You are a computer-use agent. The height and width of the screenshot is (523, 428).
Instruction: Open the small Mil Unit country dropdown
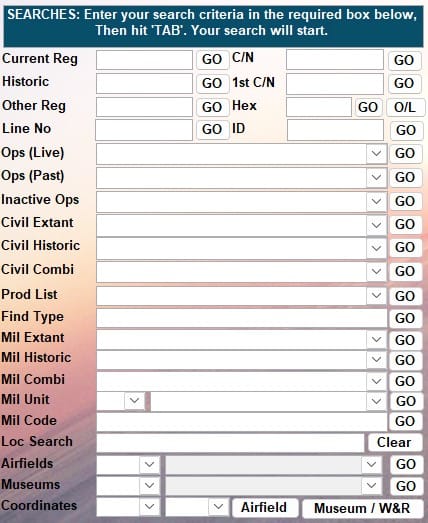click(134, 400)
